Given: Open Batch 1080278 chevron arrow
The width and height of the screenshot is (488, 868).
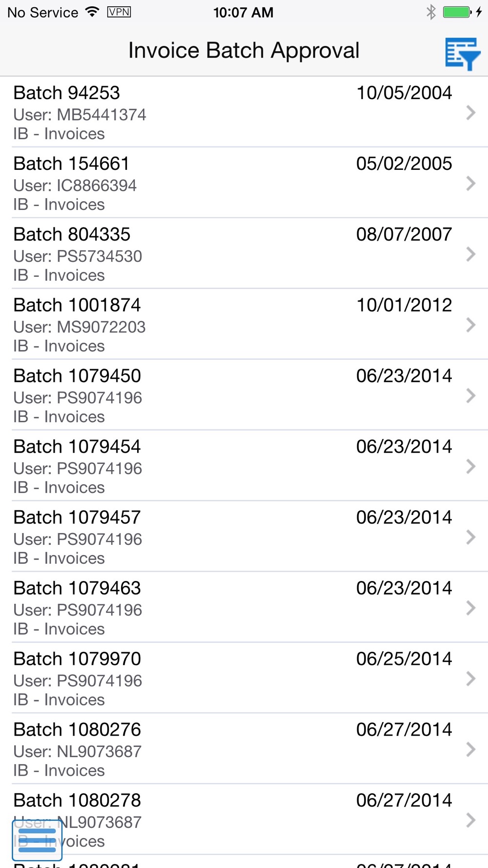Looking at the screenshot, I should click(x=470, y=820).
